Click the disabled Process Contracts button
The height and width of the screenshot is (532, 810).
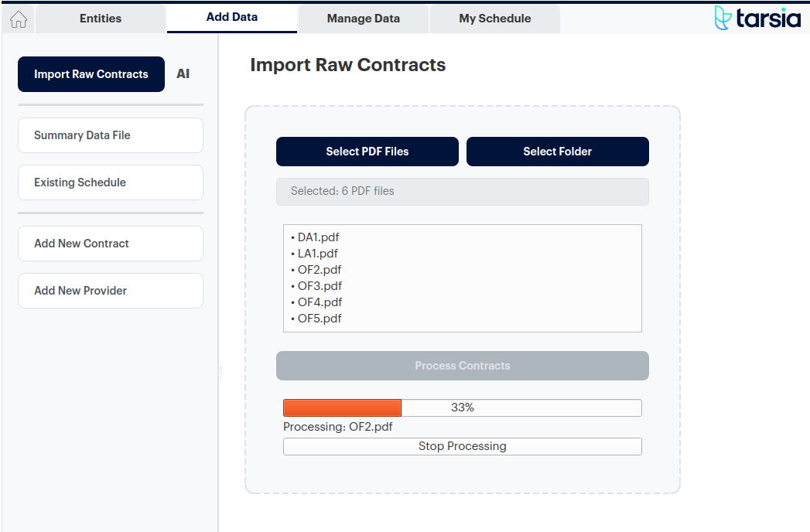click(x=462, y=365)
